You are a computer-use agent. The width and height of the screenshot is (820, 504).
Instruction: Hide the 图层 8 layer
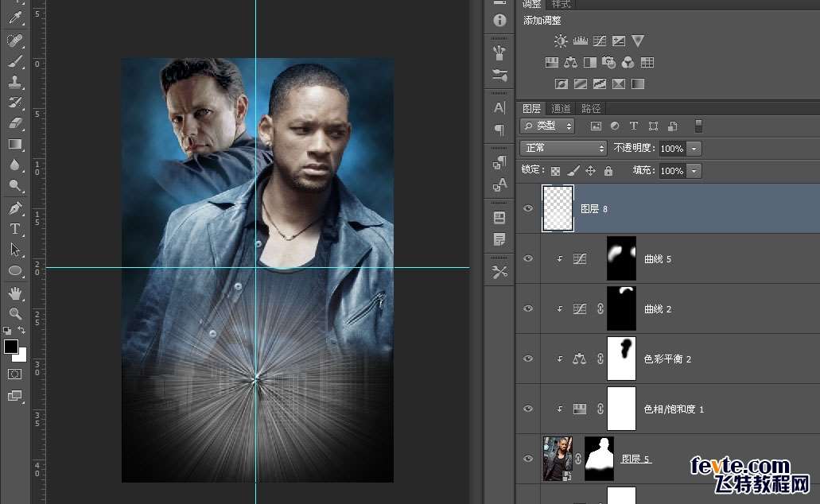[x=528, y=208]
